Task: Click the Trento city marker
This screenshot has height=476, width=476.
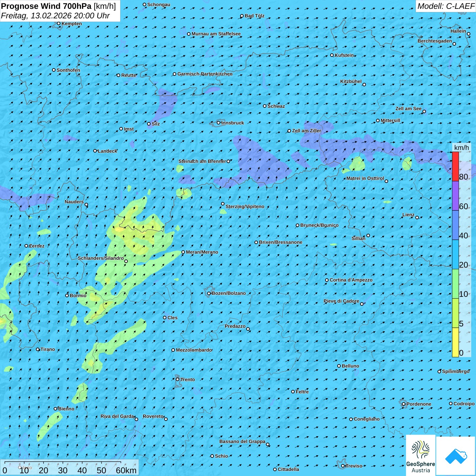Action: tap(177, 379)
